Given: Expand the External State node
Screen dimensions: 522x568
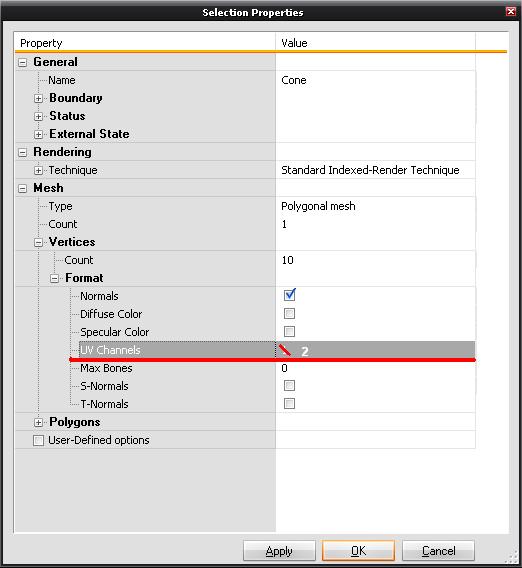Looking at the screenshot, I should tap(38, 135).
